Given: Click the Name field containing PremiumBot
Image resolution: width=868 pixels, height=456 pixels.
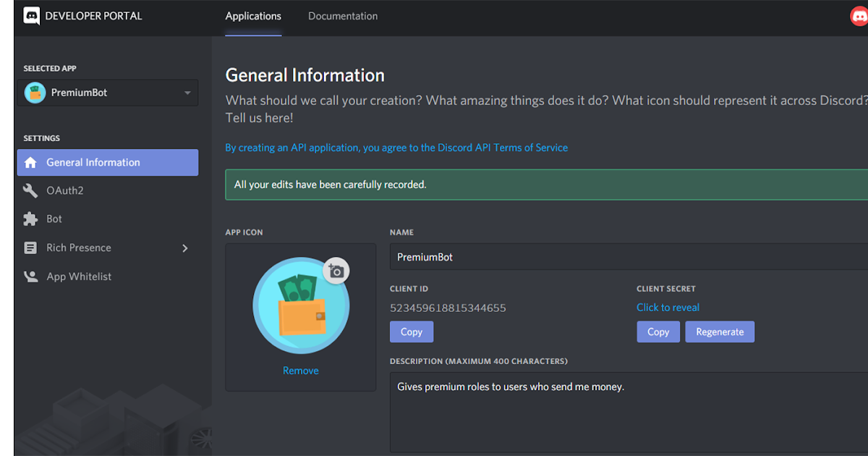Looking at the screenshot, I should point(629,257).
